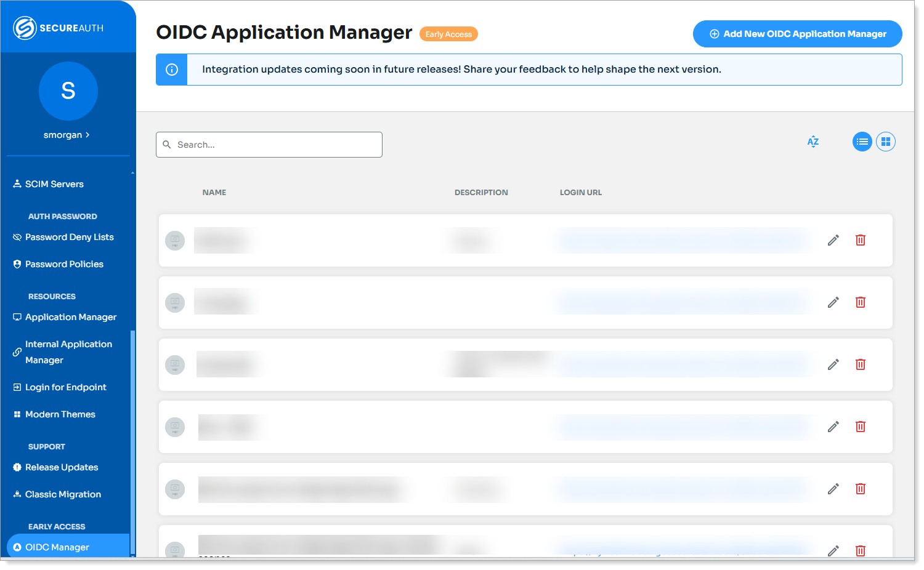This screenshot has width=924, height=570.
Task: Switch to grid view layout
Action: 886,142
